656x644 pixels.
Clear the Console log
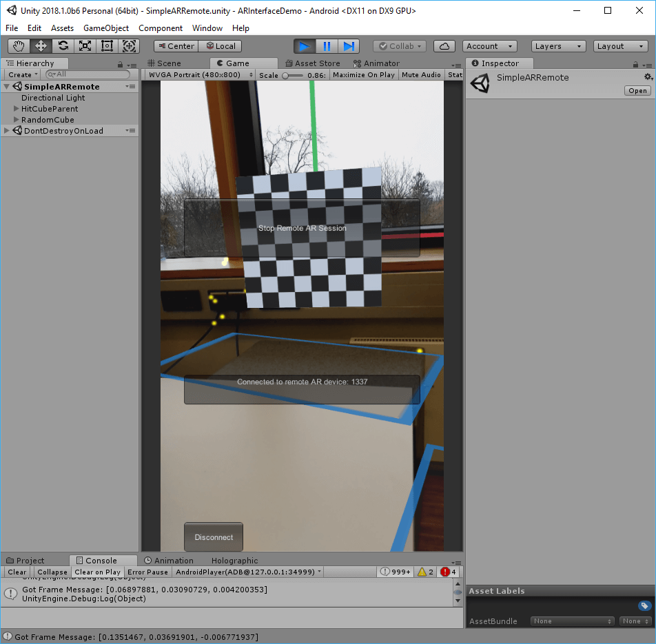pos(17,572)
